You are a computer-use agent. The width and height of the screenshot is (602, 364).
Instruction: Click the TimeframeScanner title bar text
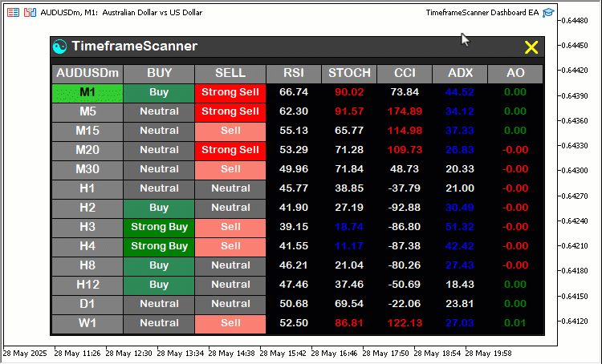(x=134, y=46)
